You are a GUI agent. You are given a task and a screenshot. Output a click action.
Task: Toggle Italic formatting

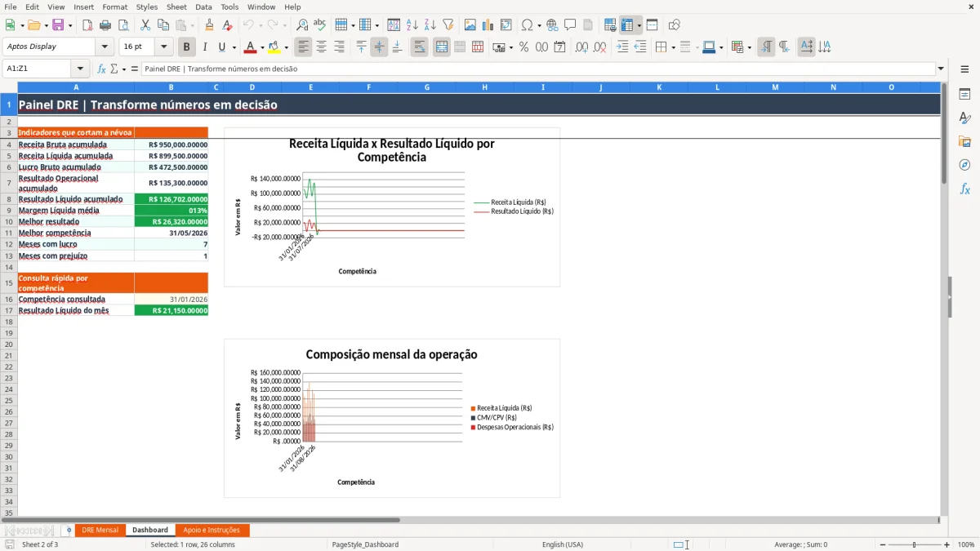205,47
